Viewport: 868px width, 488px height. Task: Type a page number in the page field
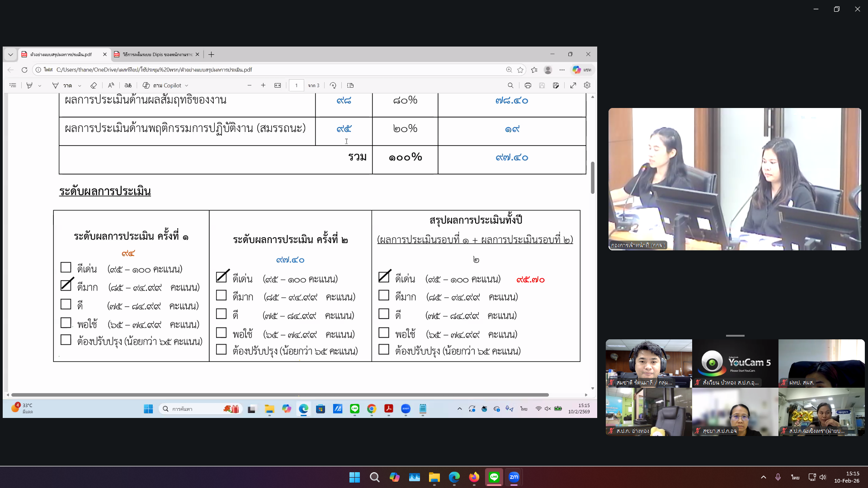[x=297, y=85]
